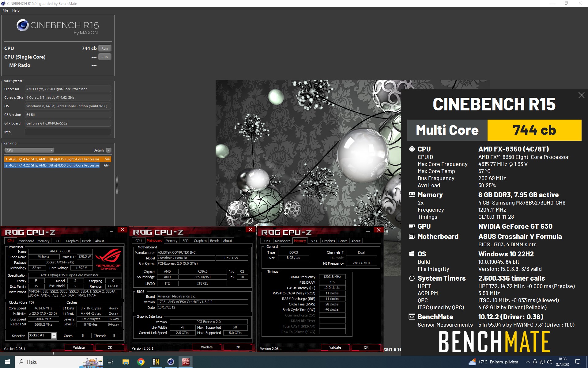
Task: Open SPD tab in first CPU-Z window
Action: [x=58, y=241]
